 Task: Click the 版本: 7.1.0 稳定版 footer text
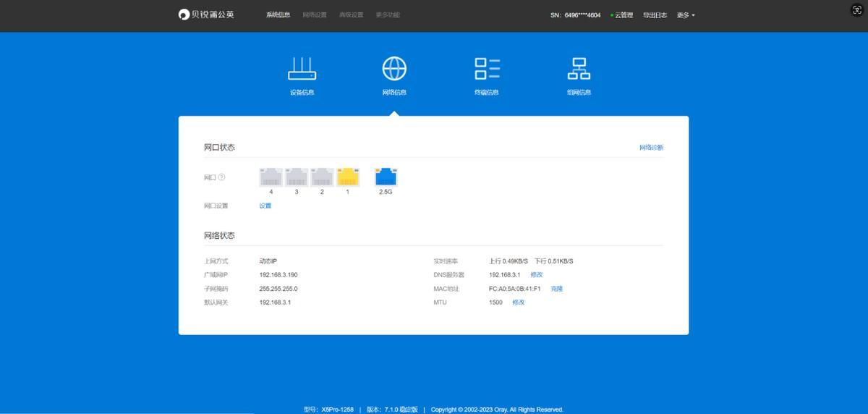(392, 410)
